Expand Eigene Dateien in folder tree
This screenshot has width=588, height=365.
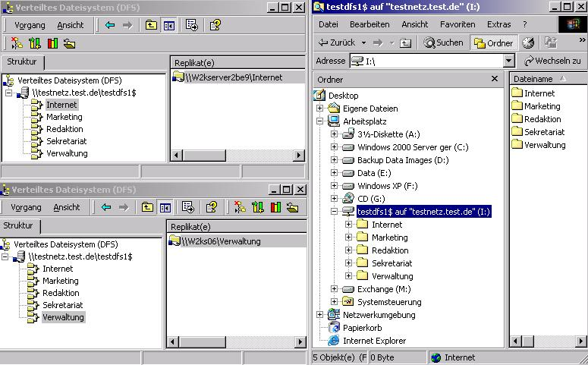click(x=319, y=109)
